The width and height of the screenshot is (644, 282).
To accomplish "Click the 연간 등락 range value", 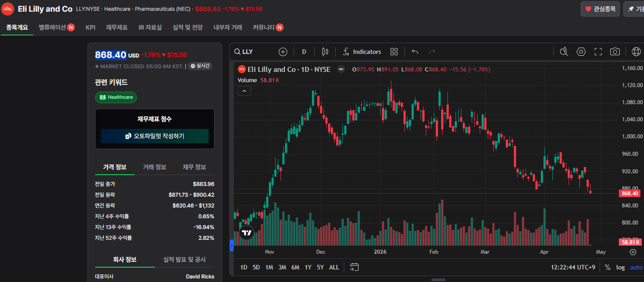I will [x=193, y=206].
